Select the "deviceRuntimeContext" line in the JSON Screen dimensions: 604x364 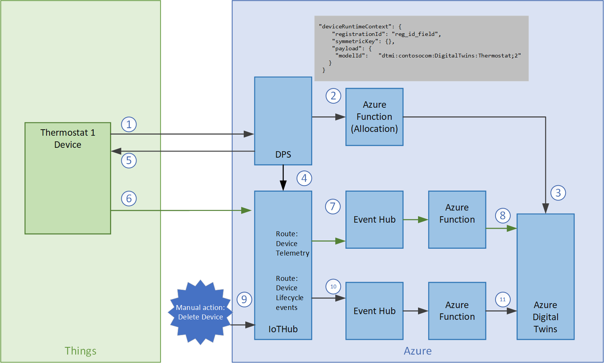pos(360,26)
